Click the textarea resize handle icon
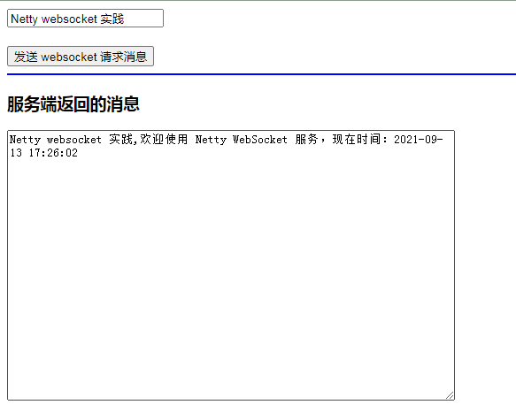 (450, 395)
